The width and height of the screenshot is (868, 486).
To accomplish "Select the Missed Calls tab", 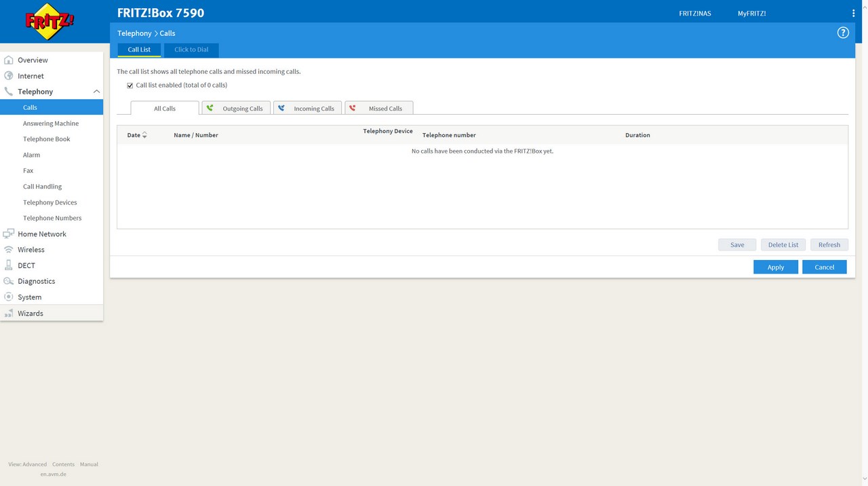I will coord(379,109).
